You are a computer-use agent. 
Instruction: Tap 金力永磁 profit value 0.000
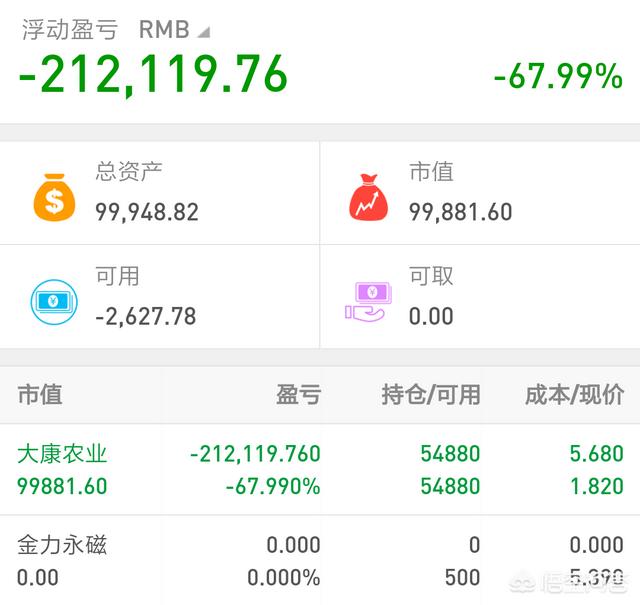point(294,545)
